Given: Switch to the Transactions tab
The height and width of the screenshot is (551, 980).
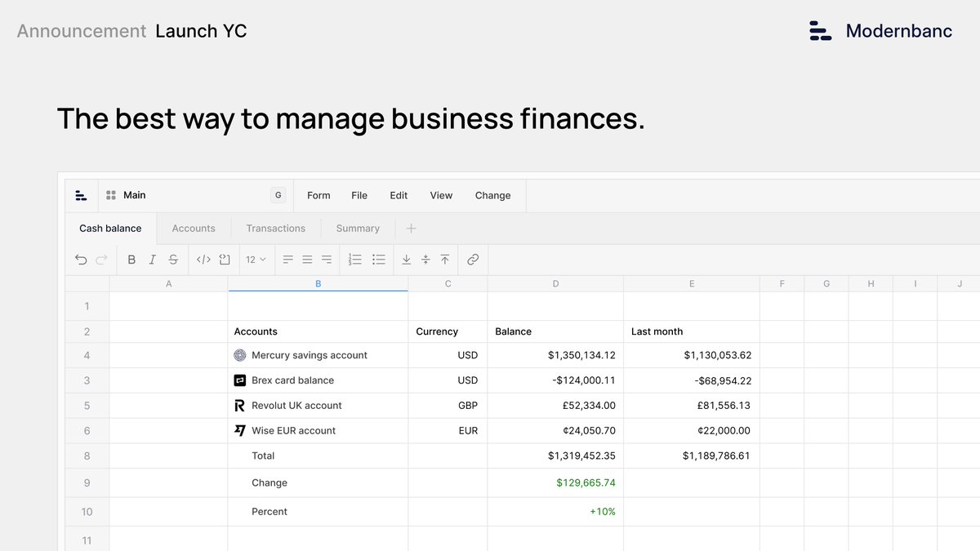Looking at the screenshot, I should pyautogui.click(x=276, y=229).
